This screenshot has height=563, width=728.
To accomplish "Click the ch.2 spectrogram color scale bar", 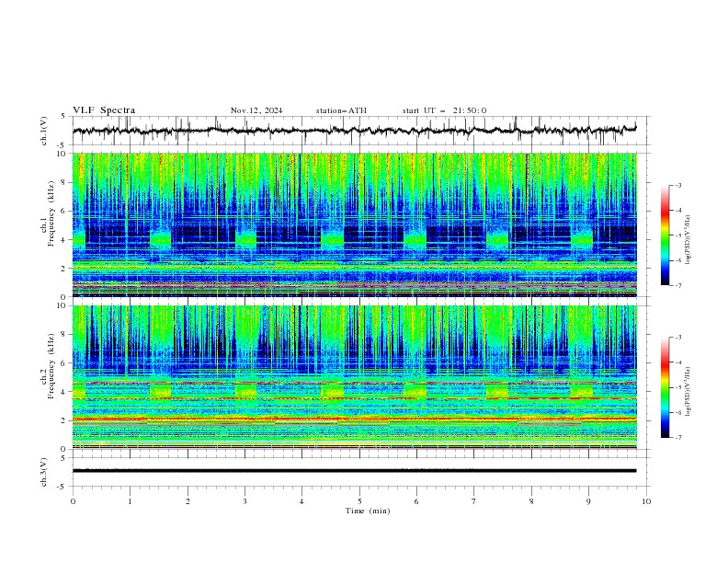I will [665, 387].
